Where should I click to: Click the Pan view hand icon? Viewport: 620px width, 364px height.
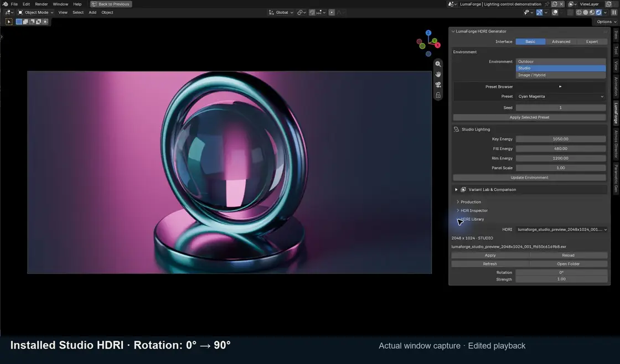tap(438, 74)
